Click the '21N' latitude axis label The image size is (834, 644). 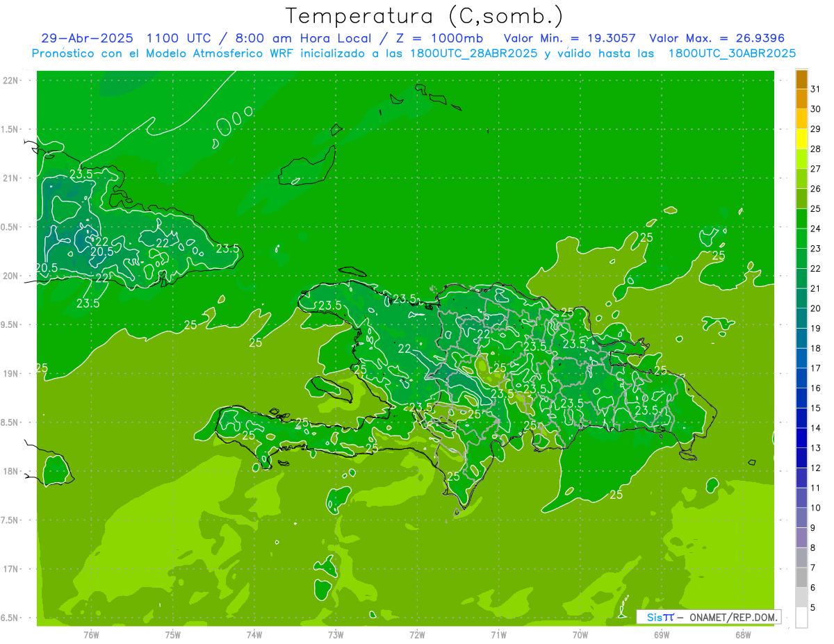pyautogui.click(x=12, y=178)
